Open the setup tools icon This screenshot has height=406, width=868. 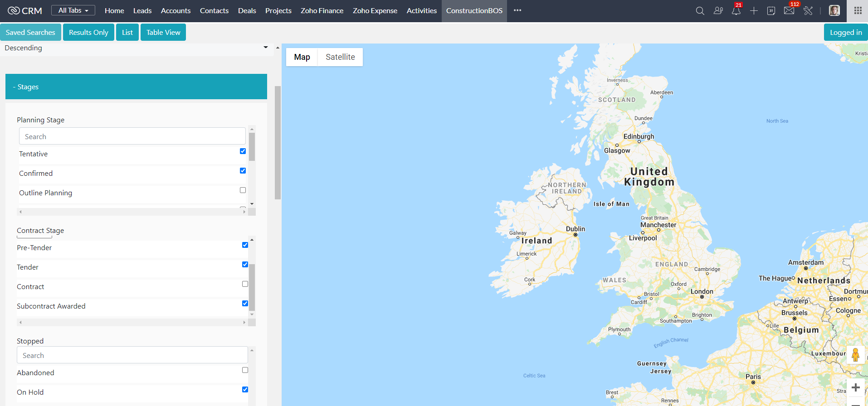pyautogui.click(x=808, y=10)
